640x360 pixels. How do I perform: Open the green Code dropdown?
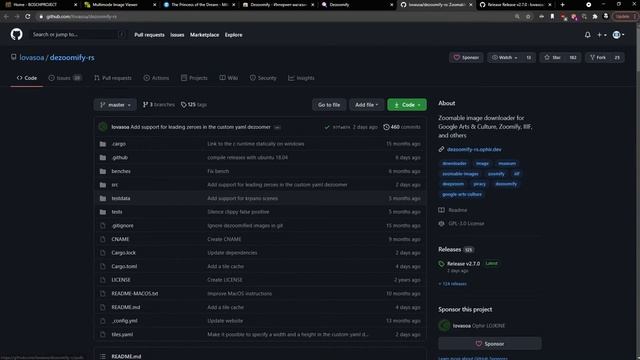click(407, 105)
